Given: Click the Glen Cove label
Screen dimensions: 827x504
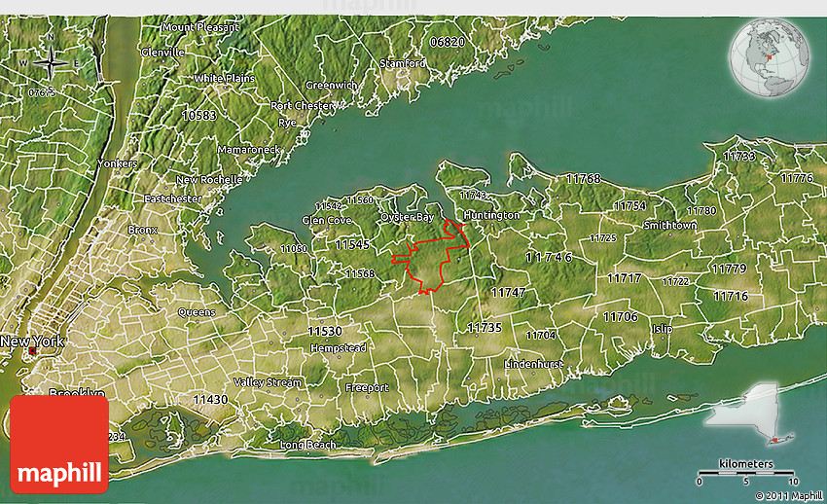Looking at the screenshot, I should pos(326,220).
